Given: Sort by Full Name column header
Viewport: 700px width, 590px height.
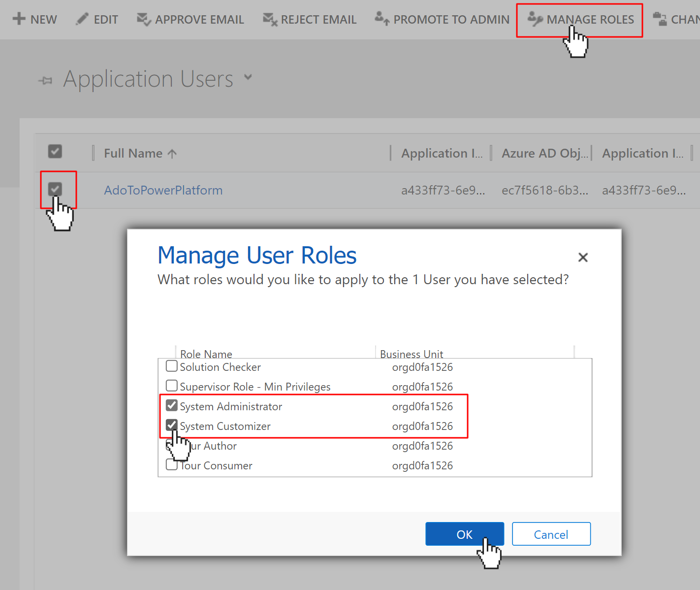Looking at the screenshot, I should tap(133, 153).
